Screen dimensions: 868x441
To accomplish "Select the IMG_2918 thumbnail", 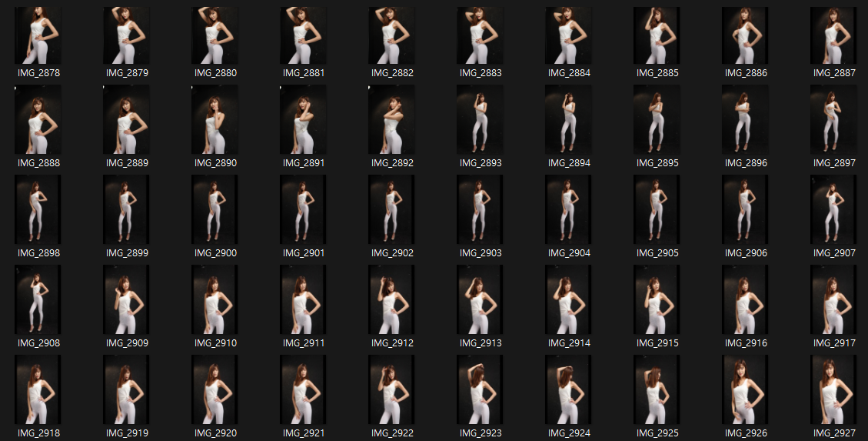I will tap(38, 389).
